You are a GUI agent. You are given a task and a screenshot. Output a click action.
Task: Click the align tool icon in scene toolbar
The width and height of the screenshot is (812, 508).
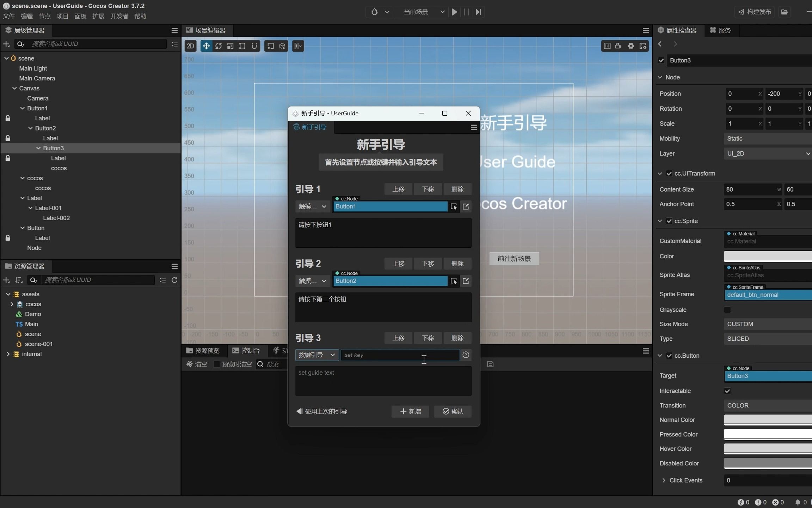(x=298, y=46)
